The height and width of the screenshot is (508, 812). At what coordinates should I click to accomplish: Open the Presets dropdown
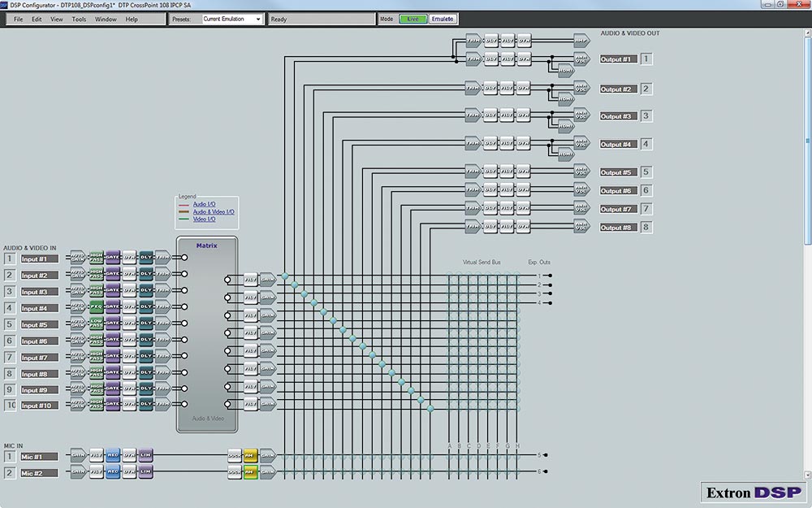pyautogui.click(x=232, y=19)
